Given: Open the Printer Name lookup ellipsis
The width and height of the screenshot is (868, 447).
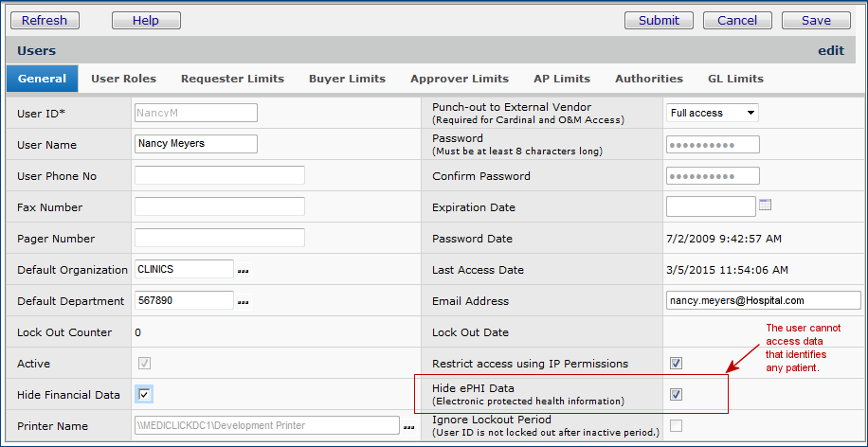Looking at the screenshot, I should point(408,428).
